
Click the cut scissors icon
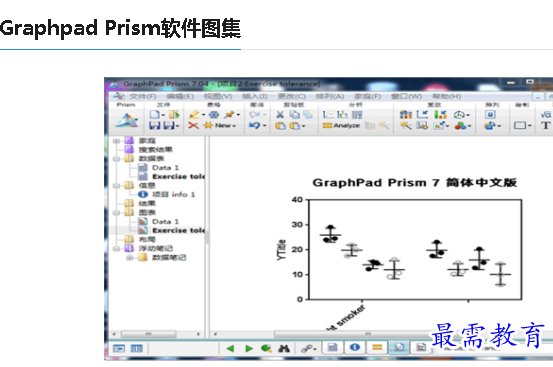280,115
